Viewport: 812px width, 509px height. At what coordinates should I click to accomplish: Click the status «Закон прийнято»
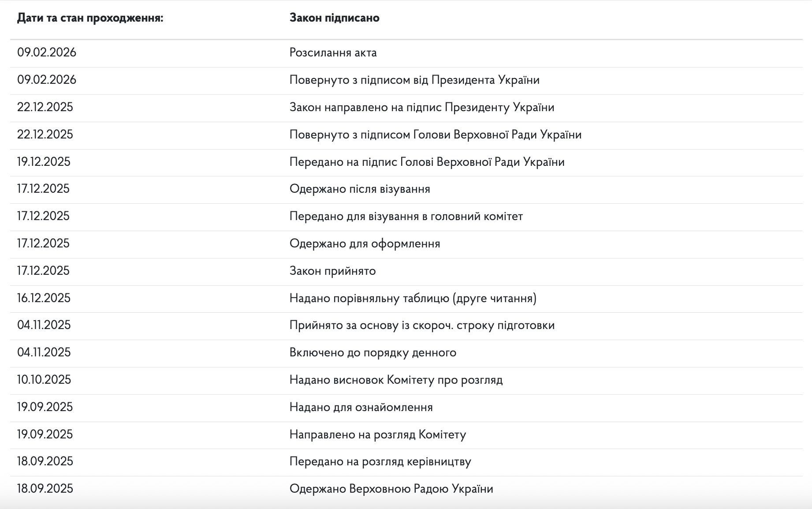[333, 270]
